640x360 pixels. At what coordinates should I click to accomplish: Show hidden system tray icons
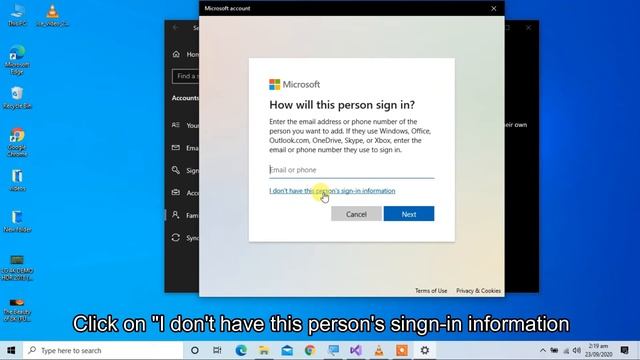click(542, 351)
